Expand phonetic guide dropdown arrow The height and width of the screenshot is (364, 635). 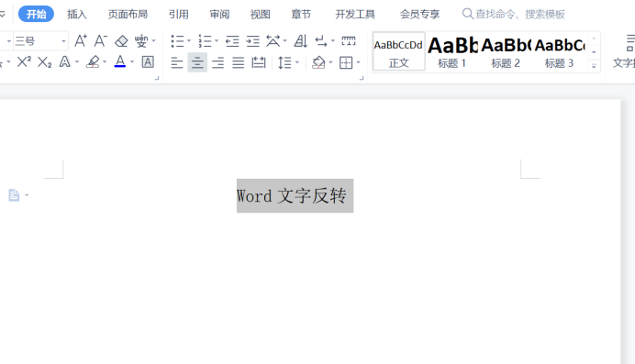tap(153, 41)
